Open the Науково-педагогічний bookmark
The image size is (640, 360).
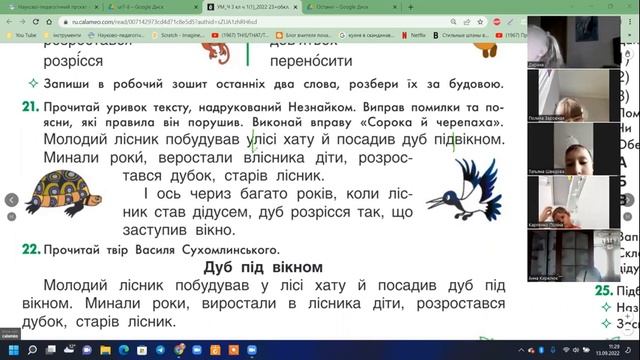click(116, 36)
